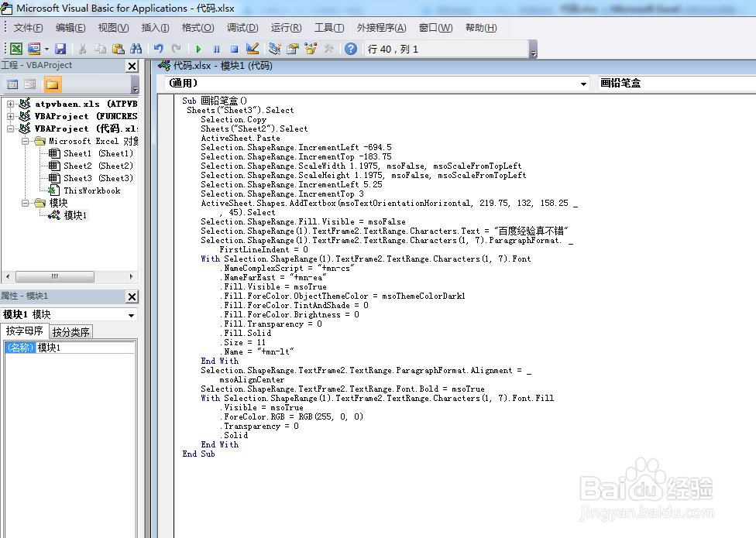This screenshot has height=538, width=756.
Task: Click the End Sub line in code
Action: tap(198, 454)
